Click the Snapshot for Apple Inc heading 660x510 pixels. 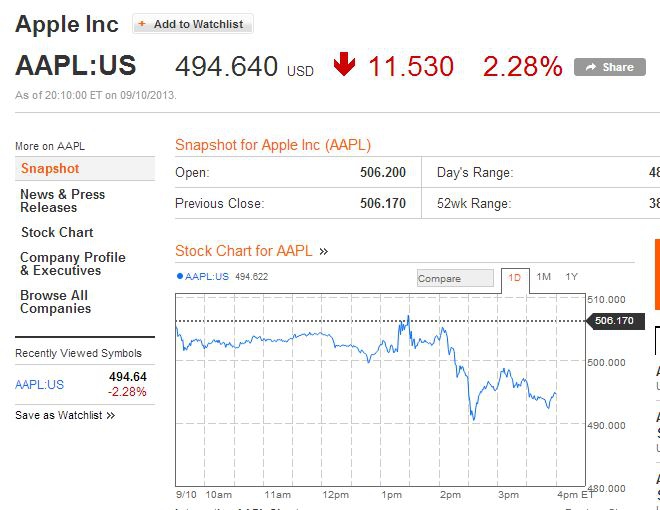[273, 145]
